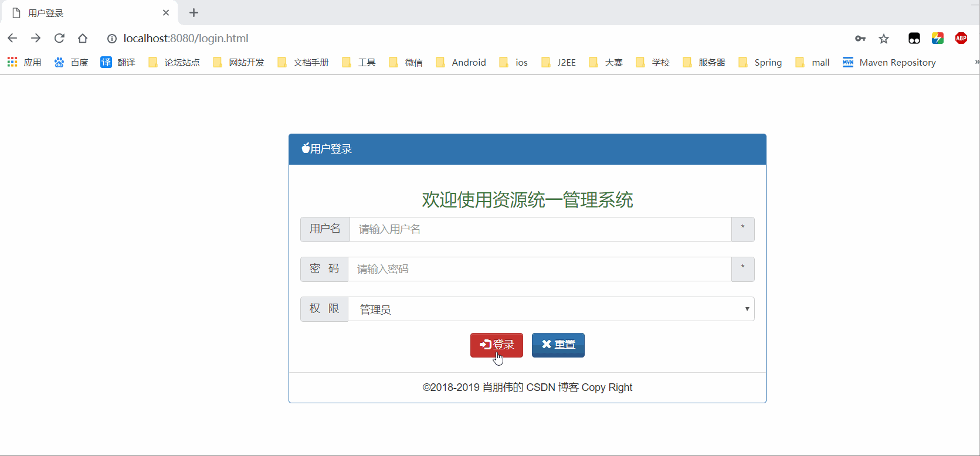Open the 工具 bookmark folder
The image size is (980, 456).
[359, 62]
